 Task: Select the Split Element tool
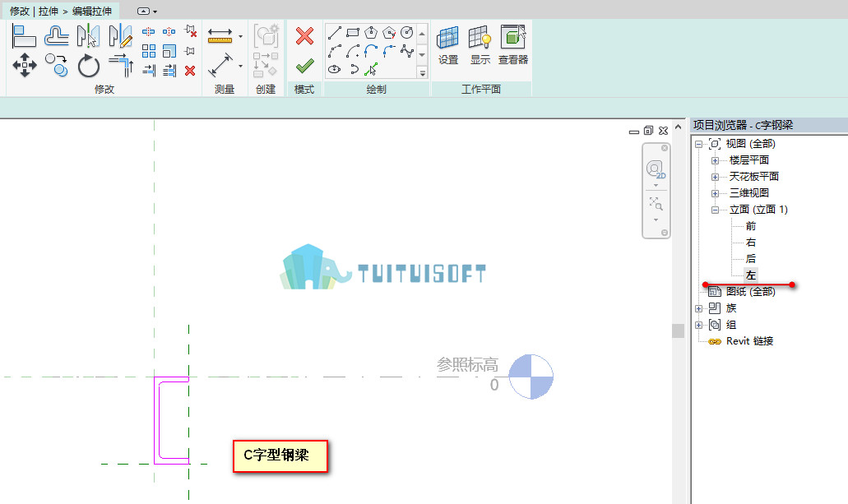148,31
